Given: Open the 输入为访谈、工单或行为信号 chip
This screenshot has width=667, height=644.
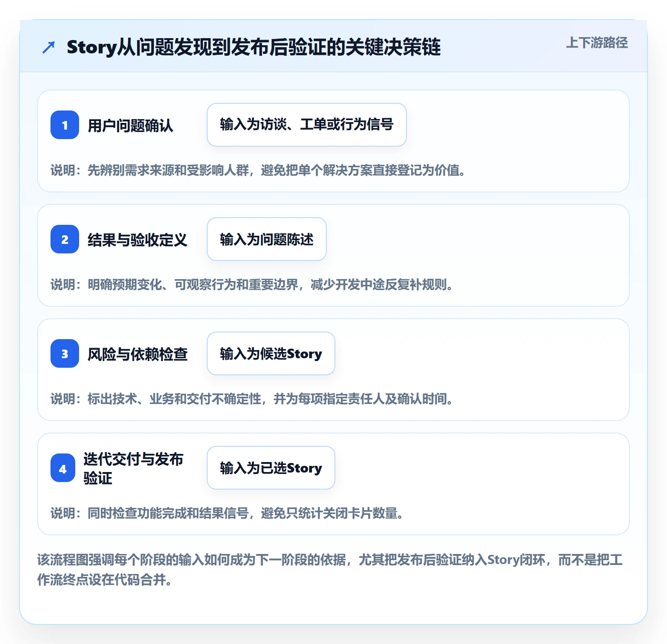Looking at the screenshot, I should (x=307, y=125).
